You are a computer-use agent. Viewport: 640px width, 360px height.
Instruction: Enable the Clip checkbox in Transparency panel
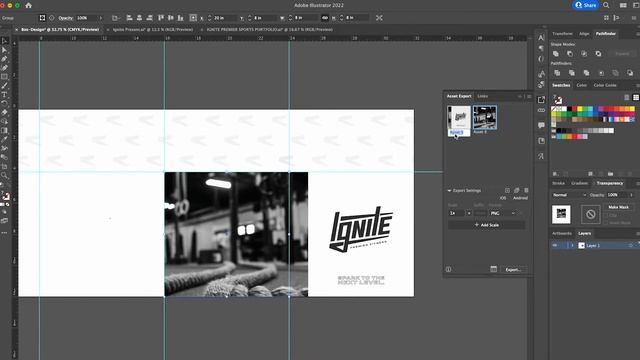coord(607,216)
